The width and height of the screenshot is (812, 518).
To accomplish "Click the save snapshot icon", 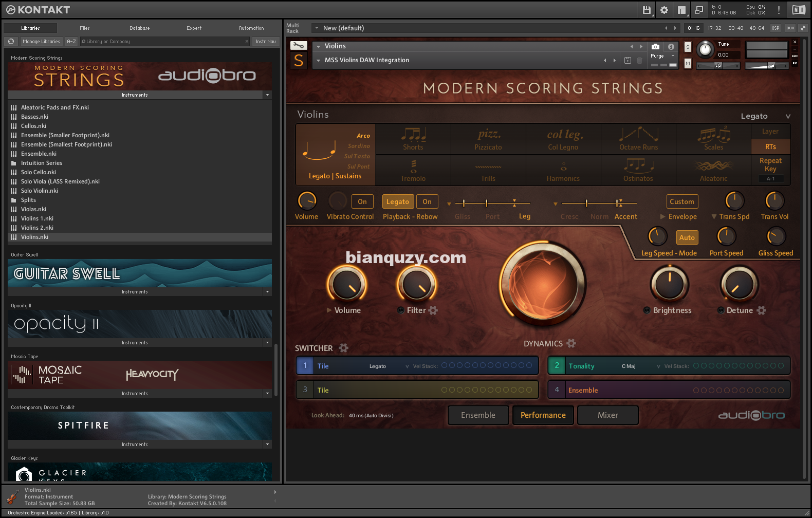I will (x=628, y=60).
